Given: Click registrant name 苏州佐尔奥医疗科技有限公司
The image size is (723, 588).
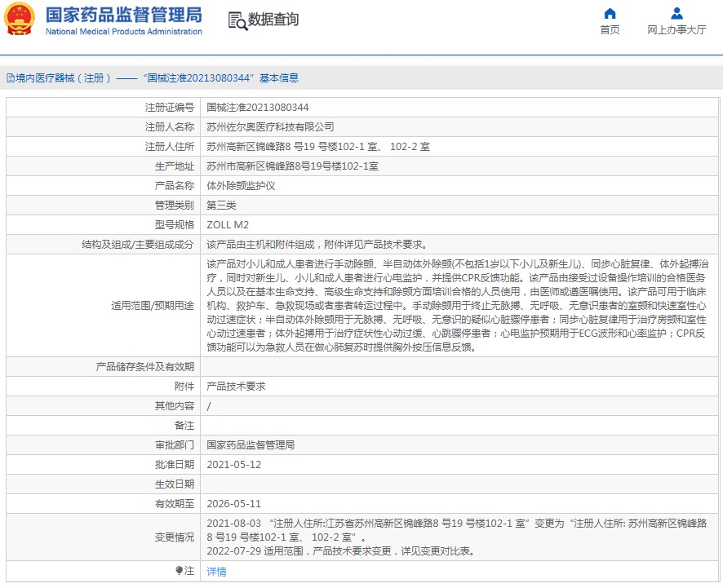Looking at the screenshot, I should [270, 126].
